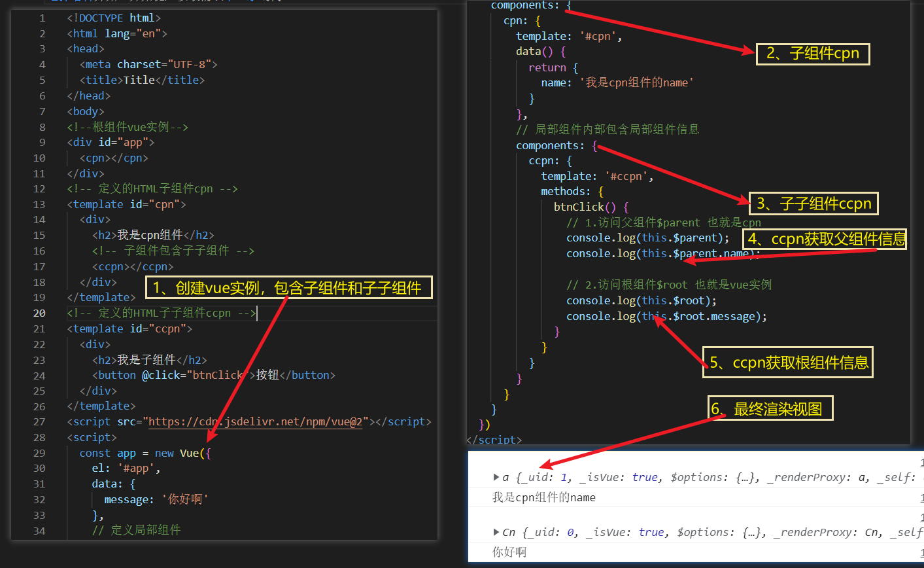Click the 'console.log(this.$root.message);' line
Screen dimensions: 924x568
coord(667,316)
